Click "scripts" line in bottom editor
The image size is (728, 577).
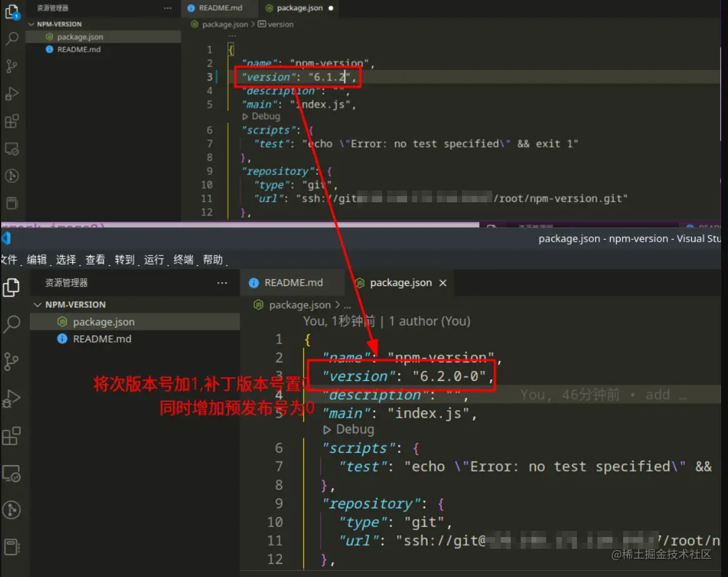pos(371,448)
